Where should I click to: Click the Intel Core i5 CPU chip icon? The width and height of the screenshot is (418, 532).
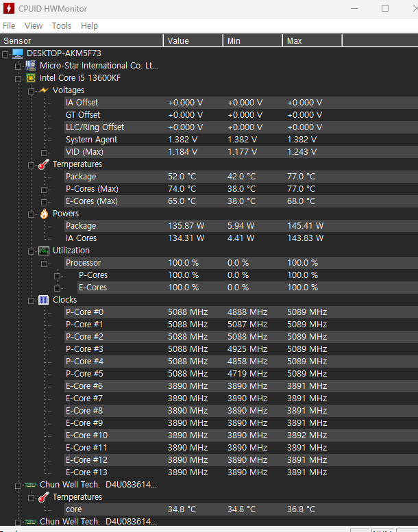31,78
